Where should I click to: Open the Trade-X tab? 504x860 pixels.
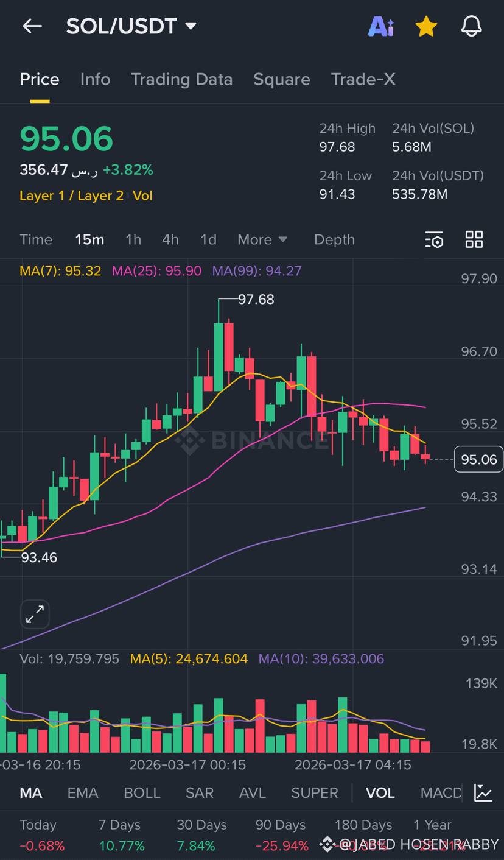tap(363, 79)
